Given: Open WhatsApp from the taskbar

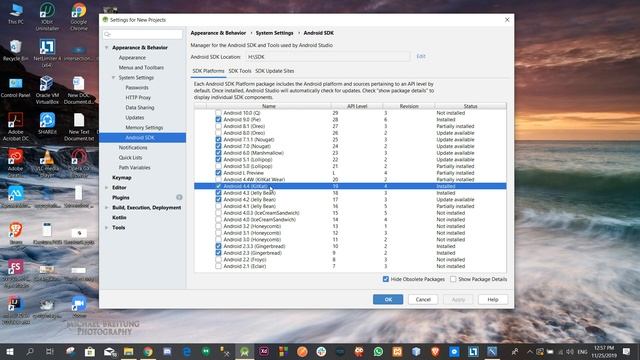Looking at the screenshot, I should (378, 351).
